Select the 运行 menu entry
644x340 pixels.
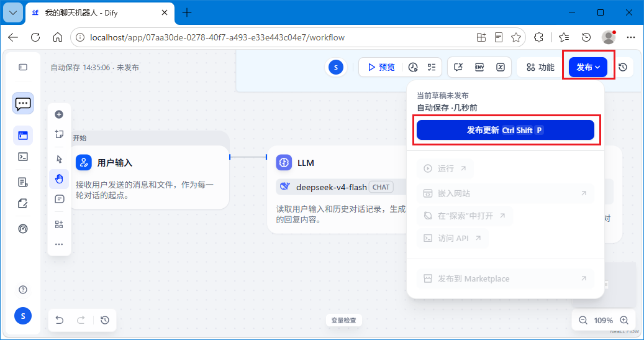pyautogui.click(x=446, y=168)
